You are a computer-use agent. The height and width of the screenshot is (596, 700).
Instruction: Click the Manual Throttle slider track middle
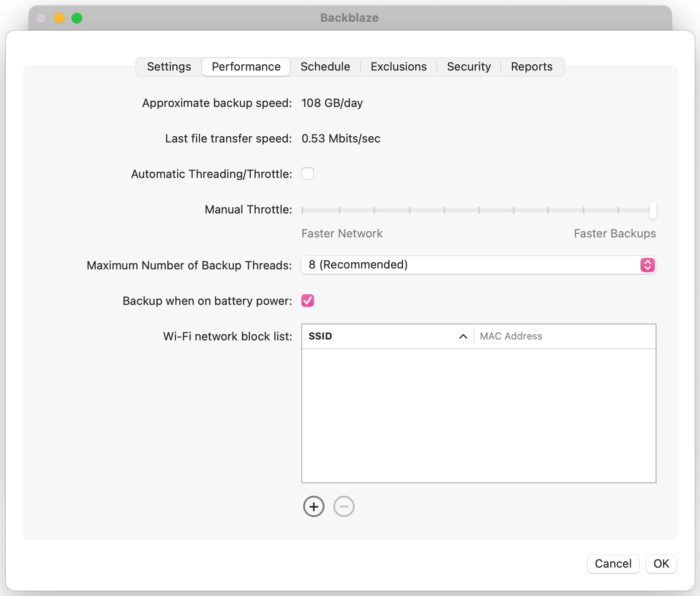coord(479,210)
